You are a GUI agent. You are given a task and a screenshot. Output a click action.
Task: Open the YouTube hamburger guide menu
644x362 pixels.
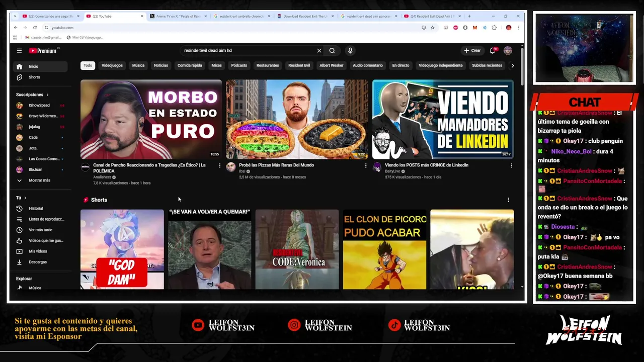tap(19, 50)
